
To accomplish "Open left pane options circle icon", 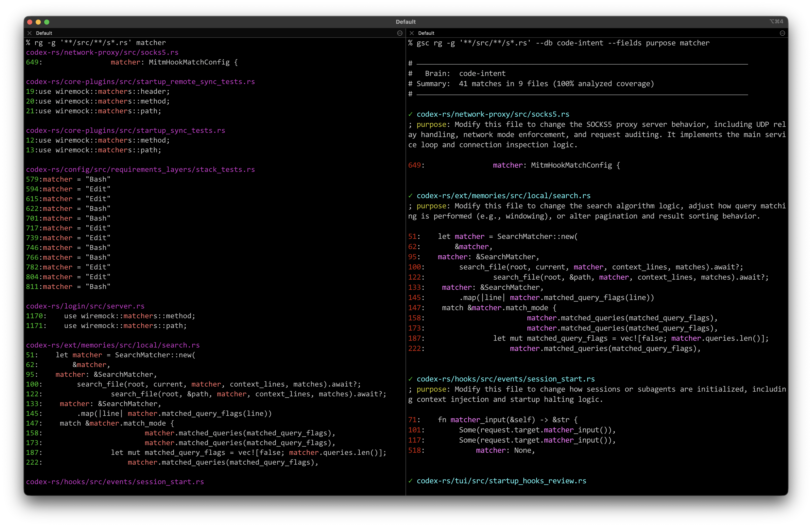I will (x=399, y=33).
